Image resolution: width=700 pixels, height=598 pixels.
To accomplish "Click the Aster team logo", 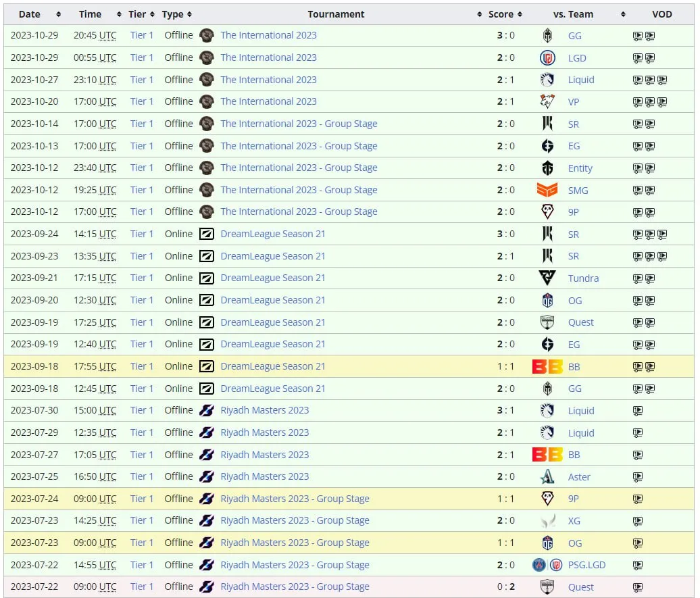I will click(x=547, y=476).
